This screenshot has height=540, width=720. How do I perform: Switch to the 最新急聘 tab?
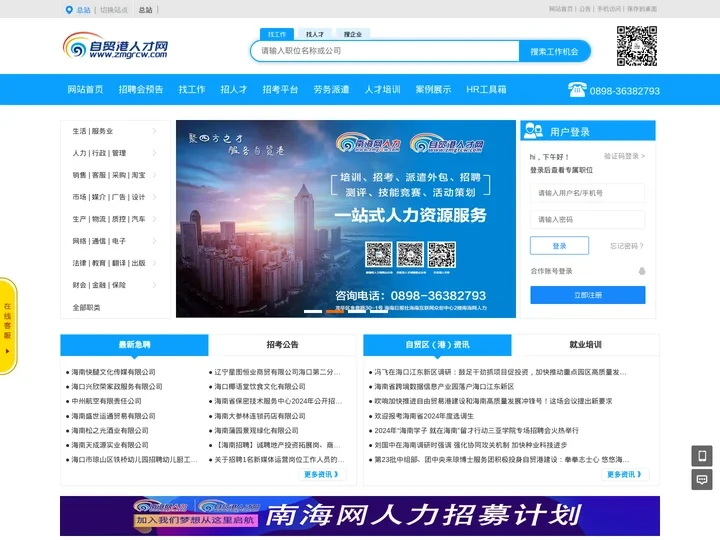tap(135, 345)
